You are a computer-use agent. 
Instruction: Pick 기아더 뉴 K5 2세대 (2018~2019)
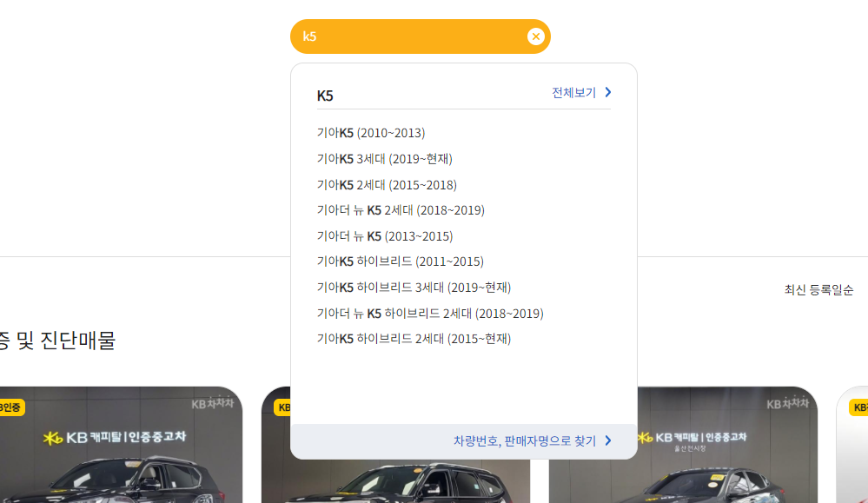click(401, 210)
